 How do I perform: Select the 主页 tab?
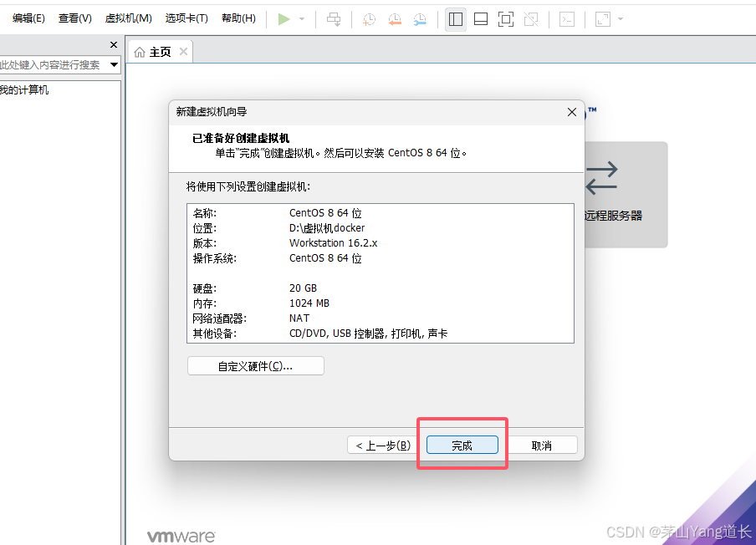[x=161, y=52]
